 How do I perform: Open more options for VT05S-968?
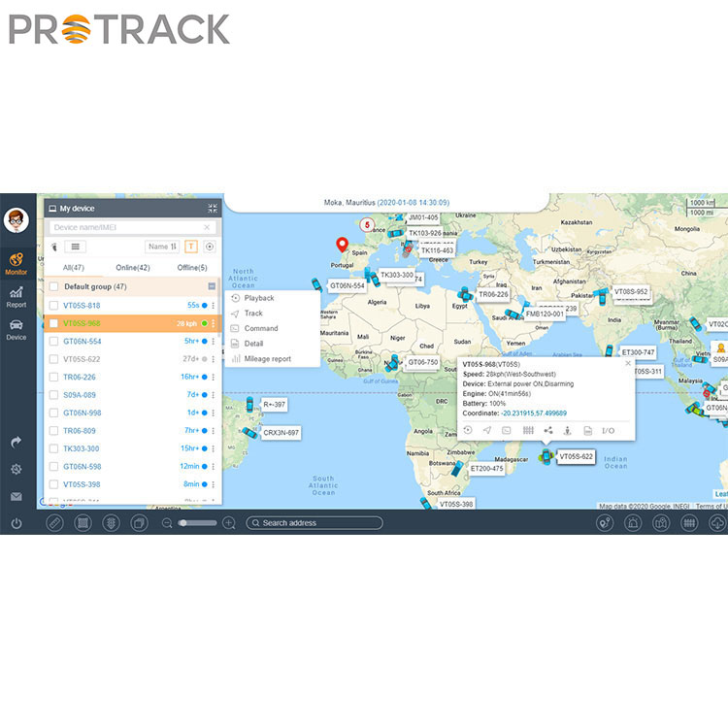(214, 323)
